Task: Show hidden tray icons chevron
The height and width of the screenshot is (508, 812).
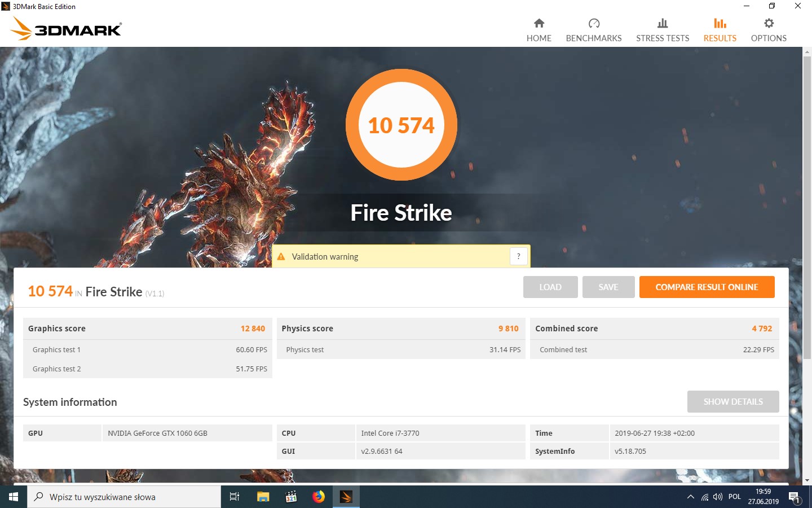Action: [x=691, y=497]
